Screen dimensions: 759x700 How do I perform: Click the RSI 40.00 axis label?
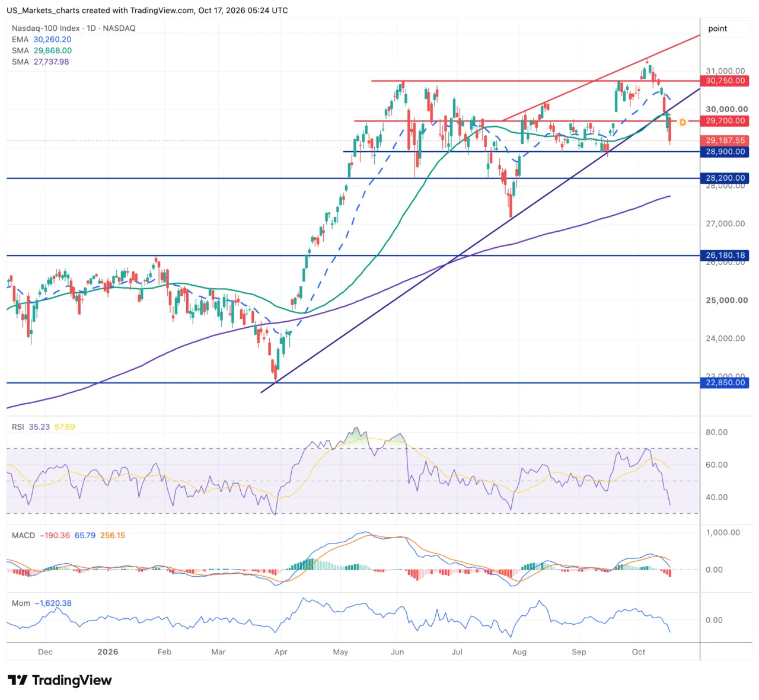[716, 497]
